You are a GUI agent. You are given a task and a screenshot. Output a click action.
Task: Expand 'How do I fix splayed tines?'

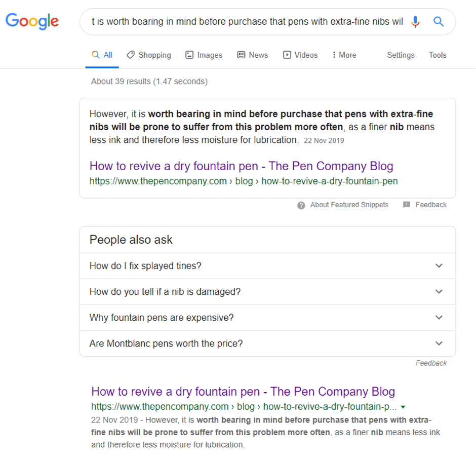(267, 266)
